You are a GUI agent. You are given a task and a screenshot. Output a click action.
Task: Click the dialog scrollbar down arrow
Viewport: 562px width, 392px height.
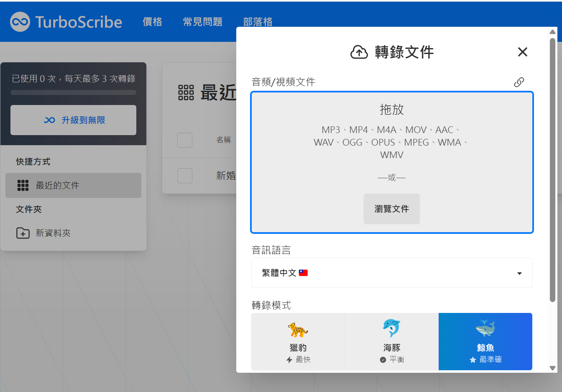click(x=552, y=368)
